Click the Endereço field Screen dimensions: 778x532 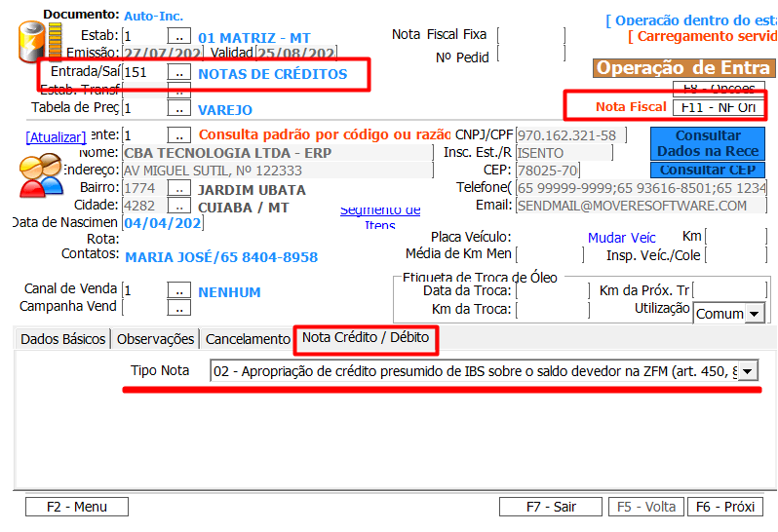point(278,171)
